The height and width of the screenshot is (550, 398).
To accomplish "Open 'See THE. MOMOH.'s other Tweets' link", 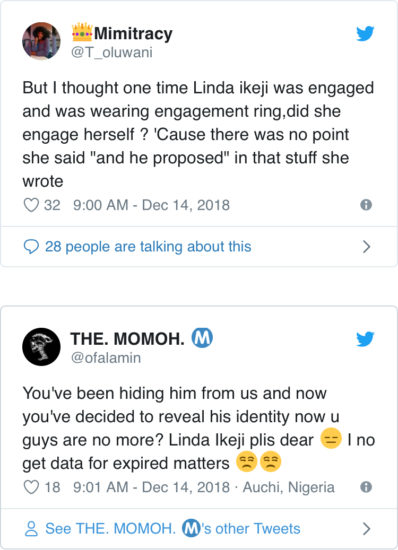I will point(173,529).
